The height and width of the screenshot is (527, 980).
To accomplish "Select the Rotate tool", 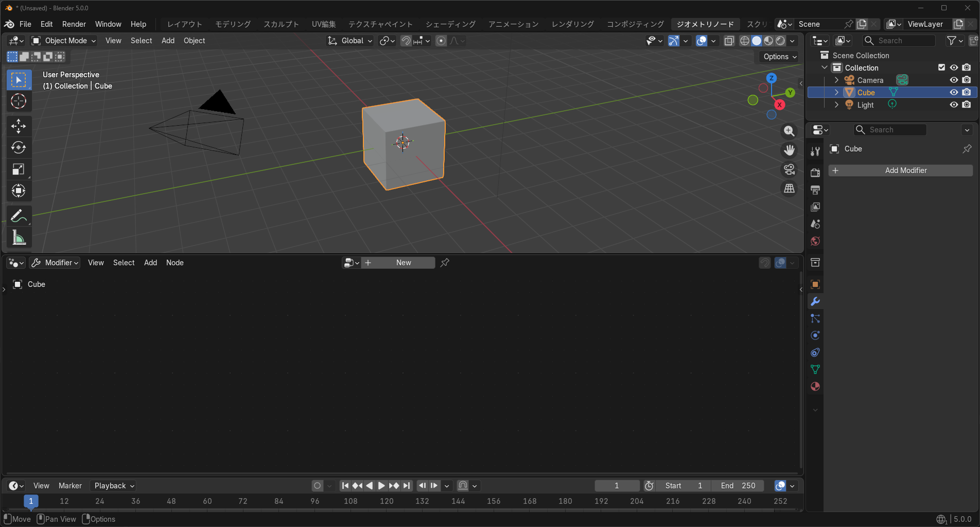I will point(19,148).
